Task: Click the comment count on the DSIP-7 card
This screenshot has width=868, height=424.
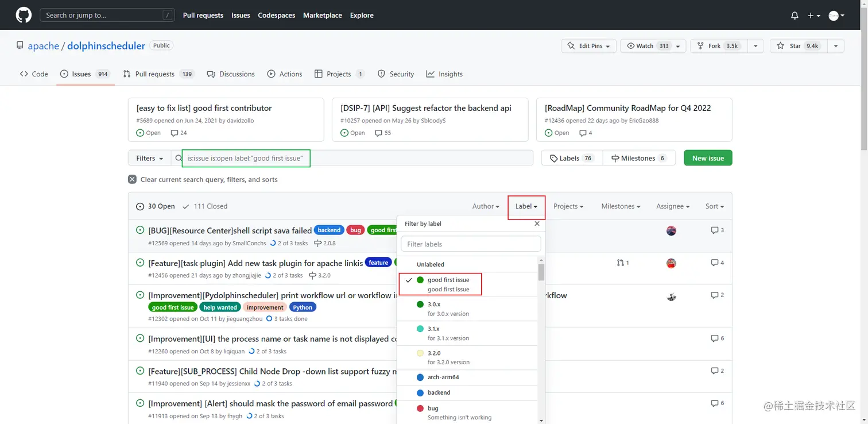Action: [383, 133]
